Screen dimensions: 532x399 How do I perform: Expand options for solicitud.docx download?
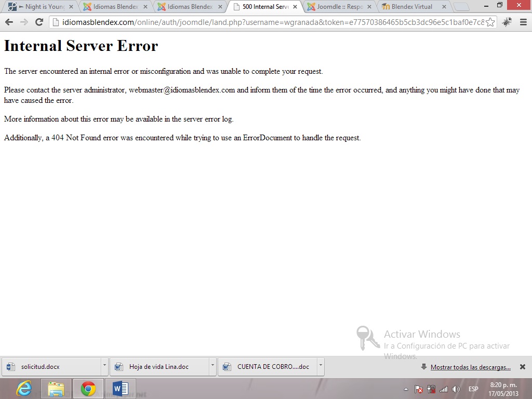click(x=104, y=366)
